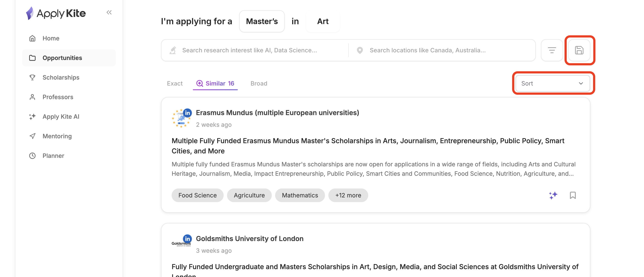Image resolution: width=644 pixels, height=277 pixels.
Task: Switch to the Broad tab
Action: tap(259, 83)
